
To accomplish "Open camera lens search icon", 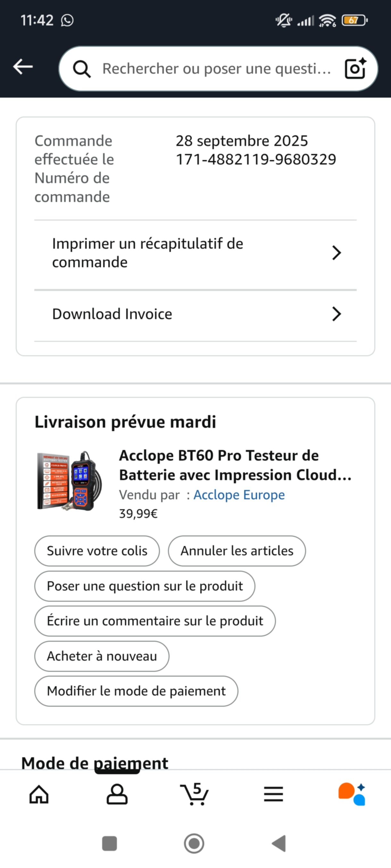I will (x=355, y=68).
